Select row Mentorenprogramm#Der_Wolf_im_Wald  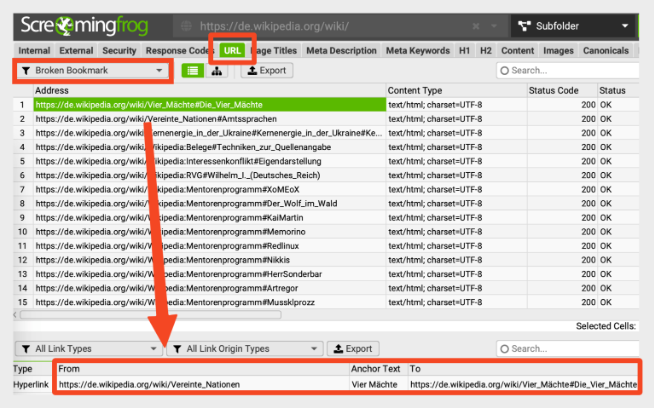209,204
